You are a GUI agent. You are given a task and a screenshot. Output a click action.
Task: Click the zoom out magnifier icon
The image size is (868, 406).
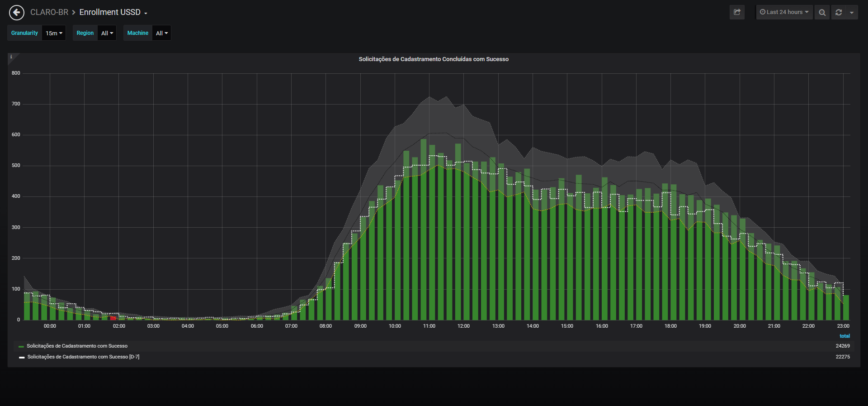[x=822, y=12]
